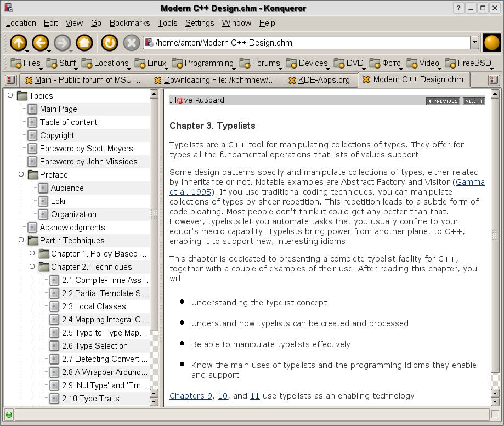Toggle the checkbox at status bar right end
Viewport: 504px width, 426px height.
tap(495, 414)
